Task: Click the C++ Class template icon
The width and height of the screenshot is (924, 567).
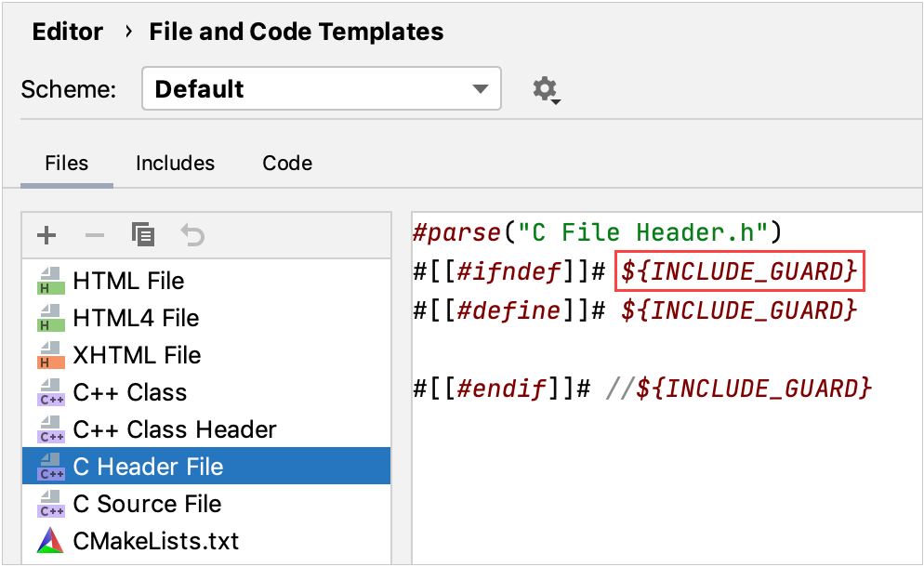Action: [x=49, y=391]
